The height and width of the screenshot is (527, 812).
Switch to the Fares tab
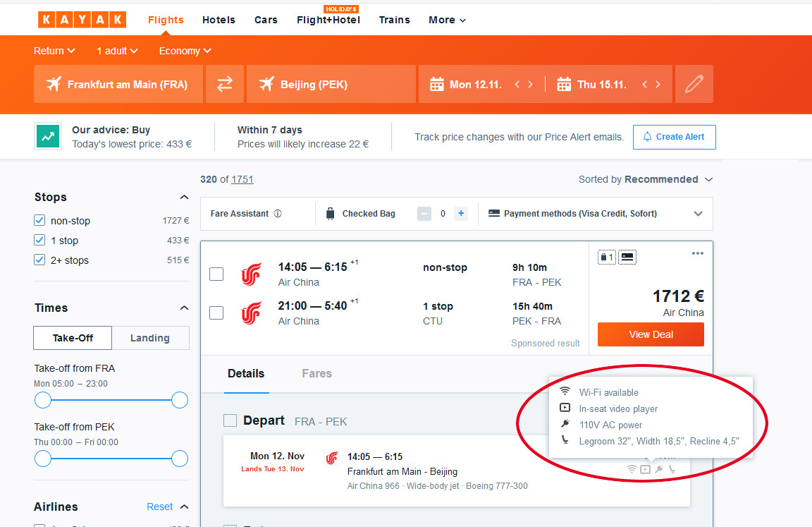point(317,374)
